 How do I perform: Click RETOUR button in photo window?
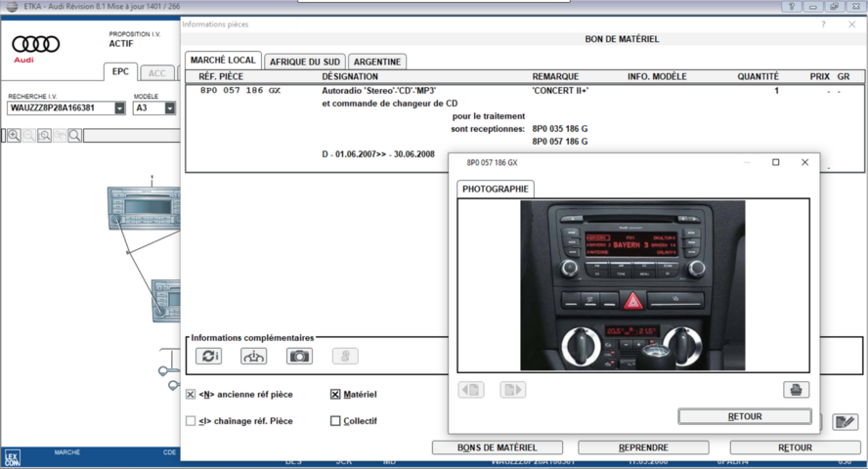click(x=745, y=416)
